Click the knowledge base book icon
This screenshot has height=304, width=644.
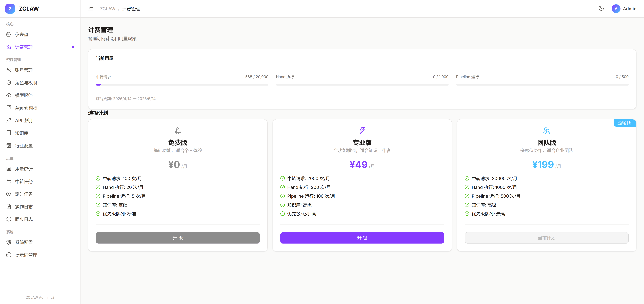coord(9,133)
